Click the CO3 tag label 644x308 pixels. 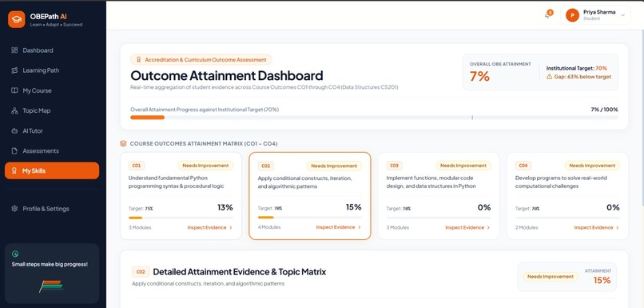pyautogui.click(x=394, y=166)
